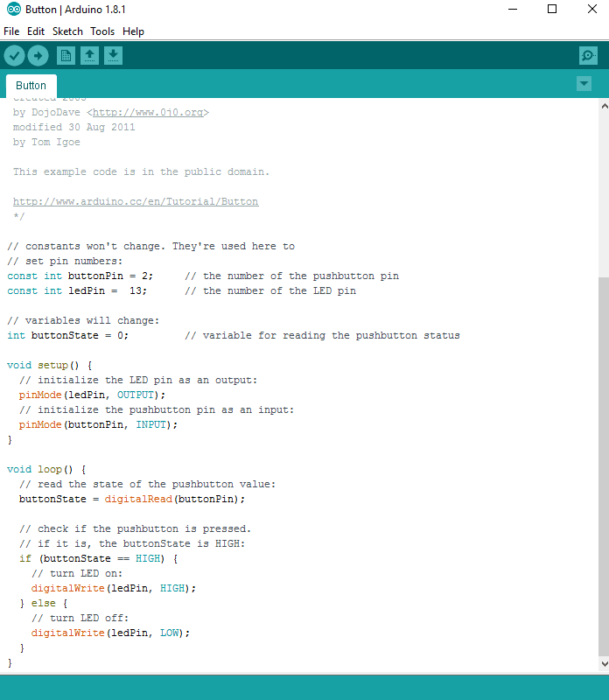
Task: Click the '// variables will change:' comment
Action: tap(83, 320)
